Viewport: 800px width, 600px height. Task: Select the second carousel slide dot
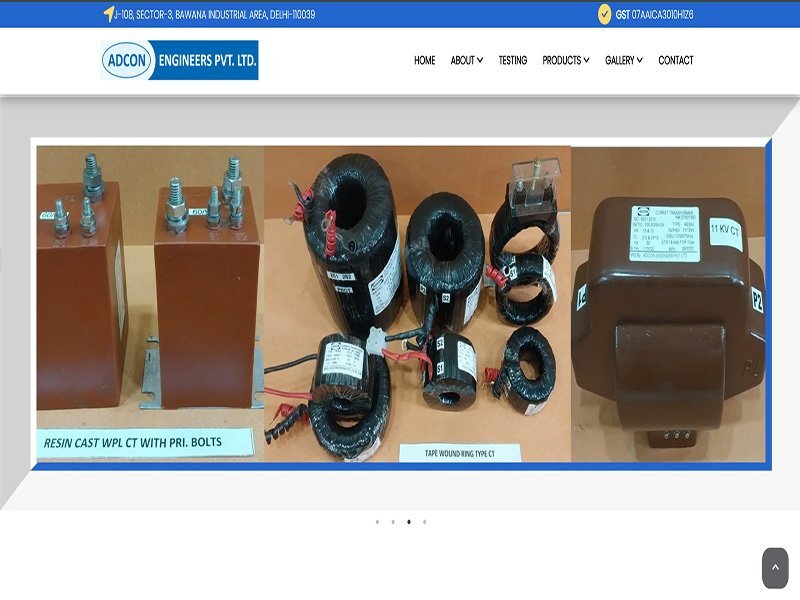click(x=393, y=522)
